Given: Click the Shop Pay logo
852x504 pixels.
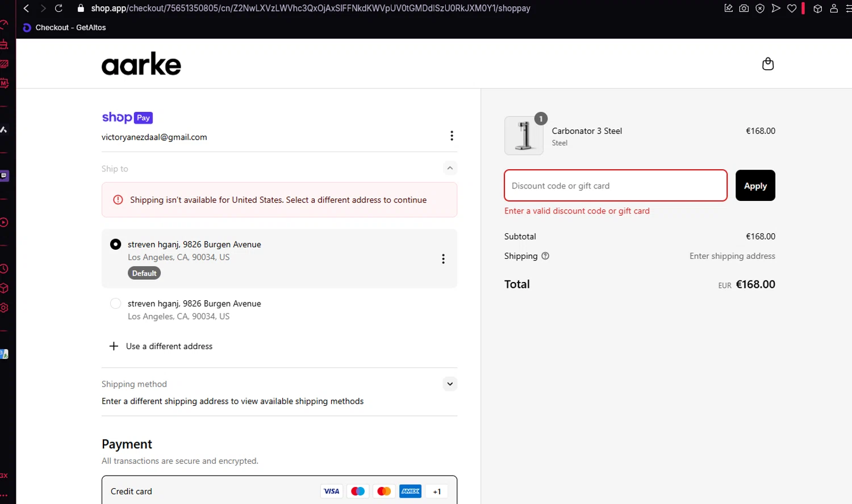Looking at the screenshot, I should (127, 117).
